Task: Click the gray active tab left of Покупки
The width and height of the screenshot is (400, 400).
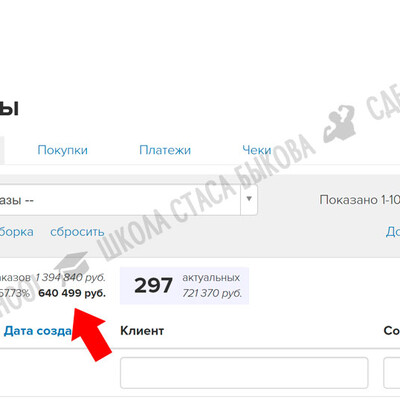Action: pos(2,150)
